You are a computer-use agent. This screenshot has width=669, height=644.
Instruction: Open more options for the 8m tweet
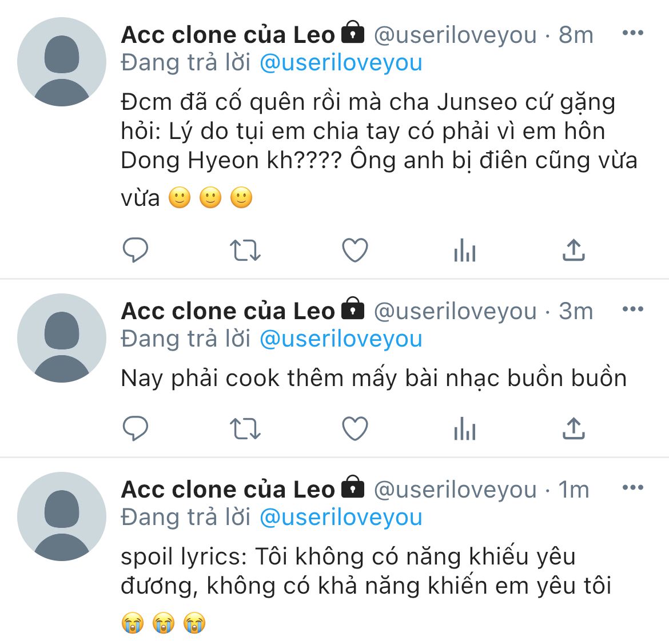pos(632,33)
